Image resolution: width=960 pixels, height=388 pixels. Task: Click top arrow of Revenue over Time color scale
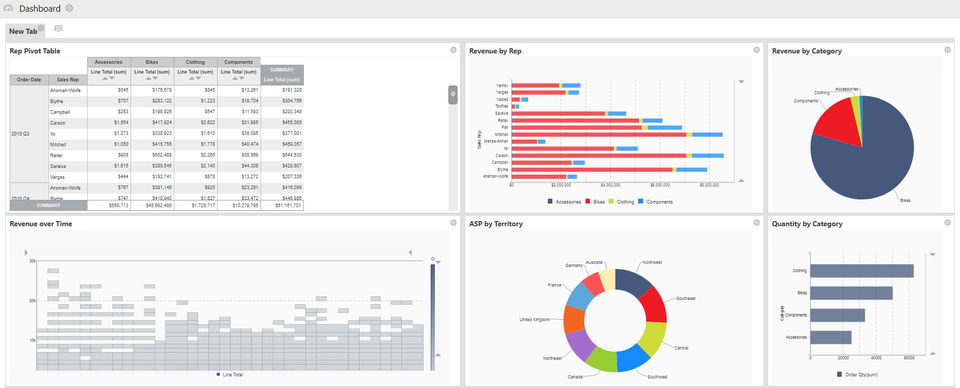click(438, 262)
